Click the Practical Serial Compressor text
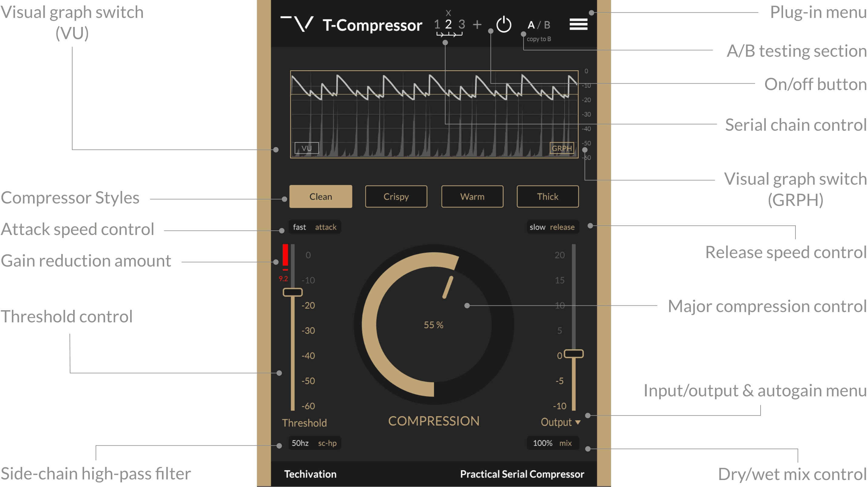868x487 pixels. point(522,474)
